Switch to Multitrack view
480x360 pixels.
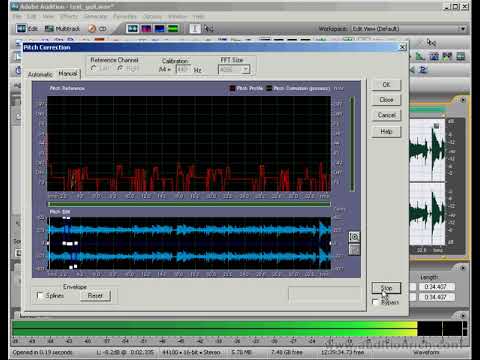(62, 29)
